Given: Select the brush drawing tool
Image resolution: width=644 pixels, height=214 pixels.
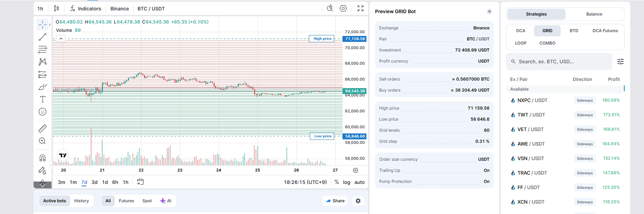Looking at the screenshot, I should tap(43, 87).
